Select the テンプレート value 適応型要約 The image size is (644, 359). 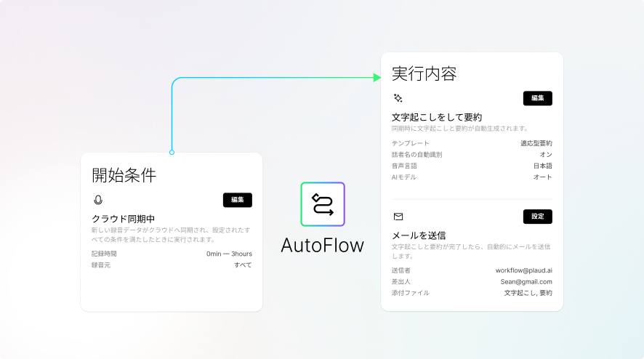536,144
